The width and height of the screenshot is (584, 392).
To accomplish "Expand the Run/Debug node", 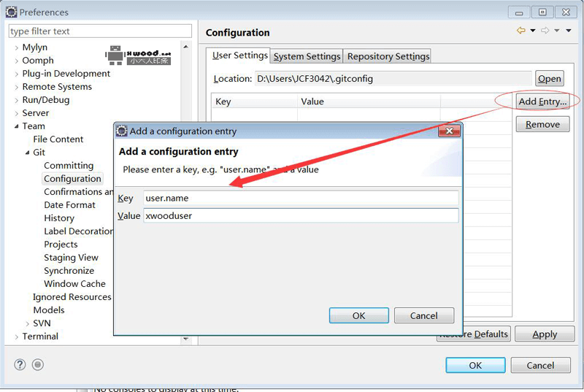I will click(x=16, y=100).
